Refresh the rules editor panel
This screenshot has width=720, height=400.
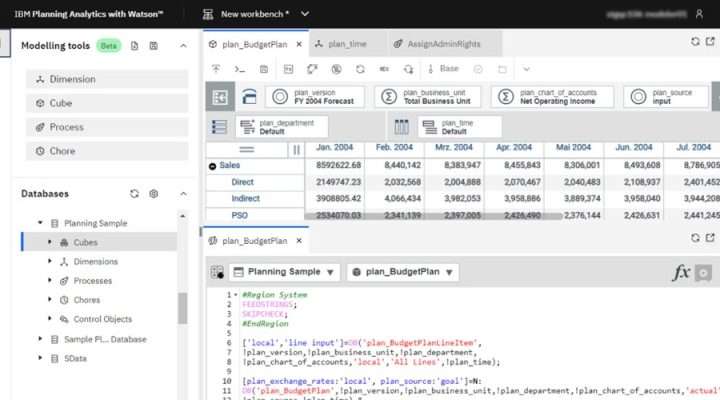point(695,238)
